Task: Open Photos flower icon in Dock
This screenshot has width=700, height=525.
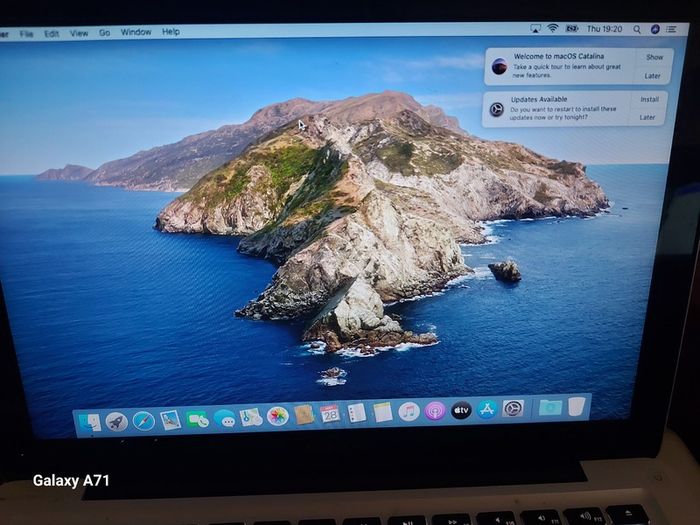Action: click(x=277, y=416)
